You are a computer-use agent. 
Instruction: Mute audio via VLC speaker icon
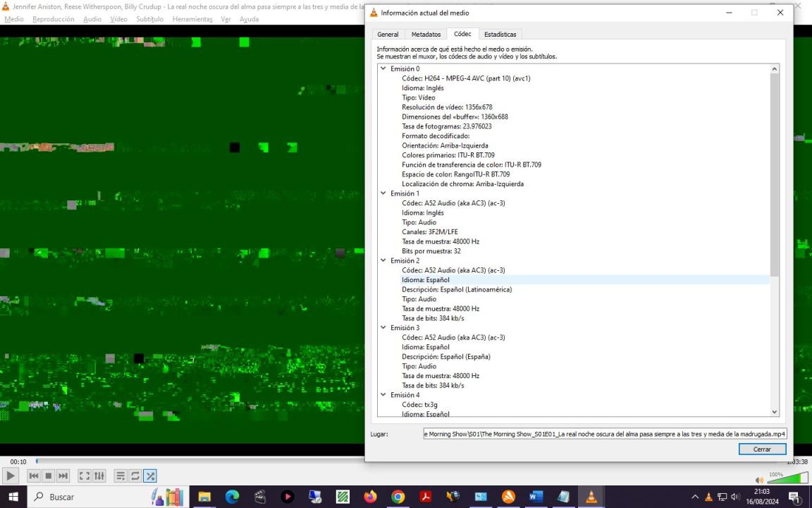[x=759, y=480]
